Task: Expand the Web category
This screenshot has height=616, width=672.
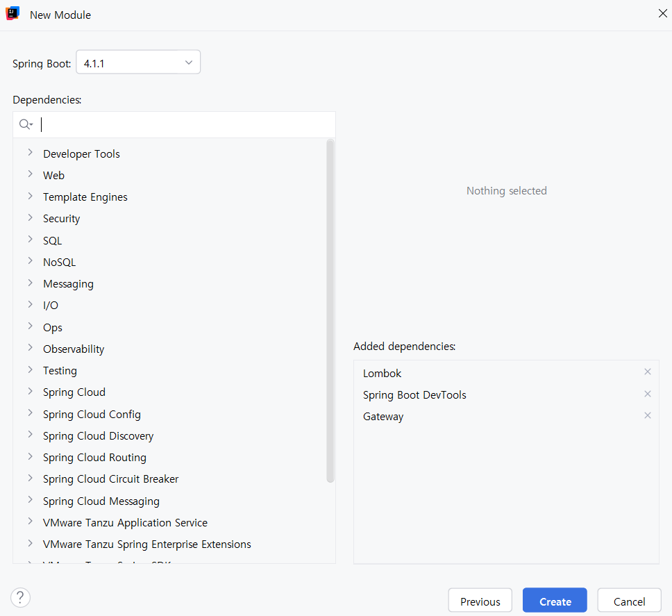Action: tap(30, 174)
